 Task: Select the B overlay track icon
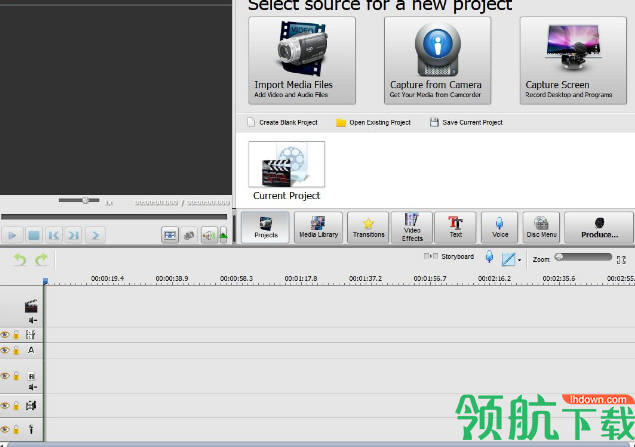[32, 377]
